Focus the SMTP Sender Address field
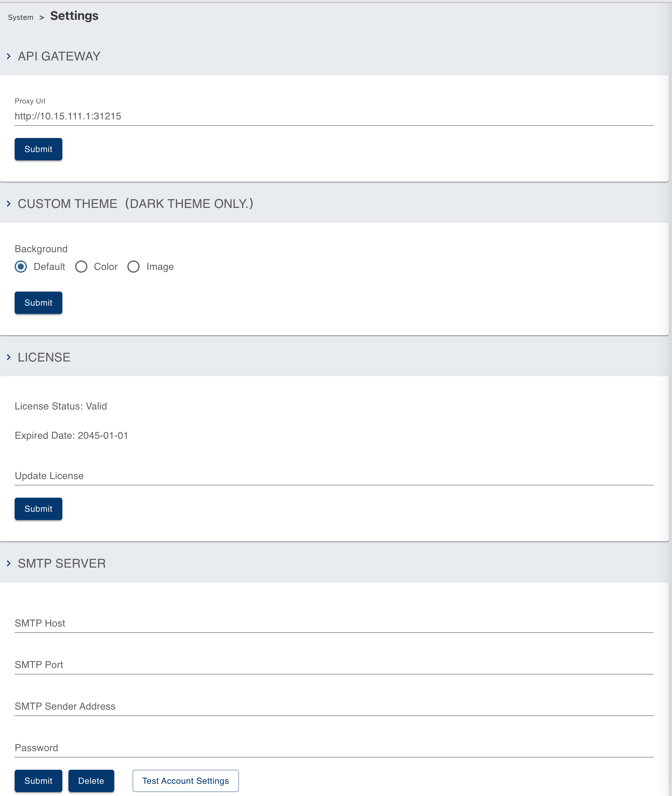672x796 pixels. pos(334,706)
